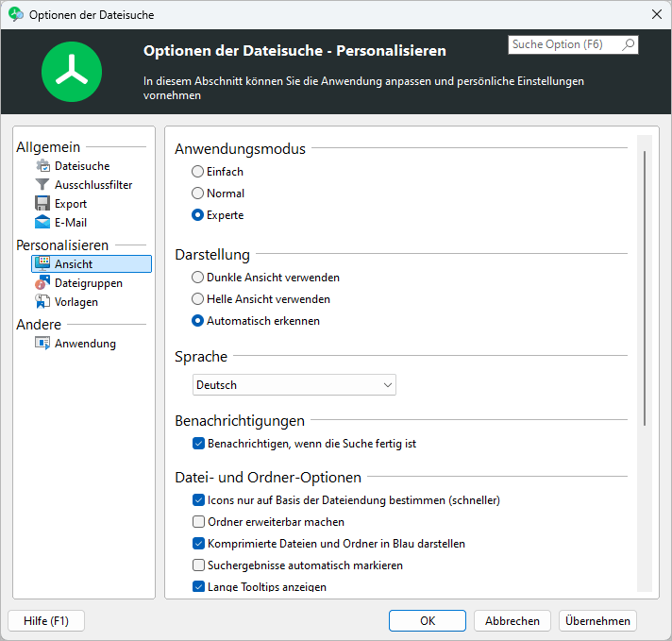The width and height of the screenshot is (672, 641).
Task: Click the settings panel vertical scrollbar
Action: coord(645,288)
